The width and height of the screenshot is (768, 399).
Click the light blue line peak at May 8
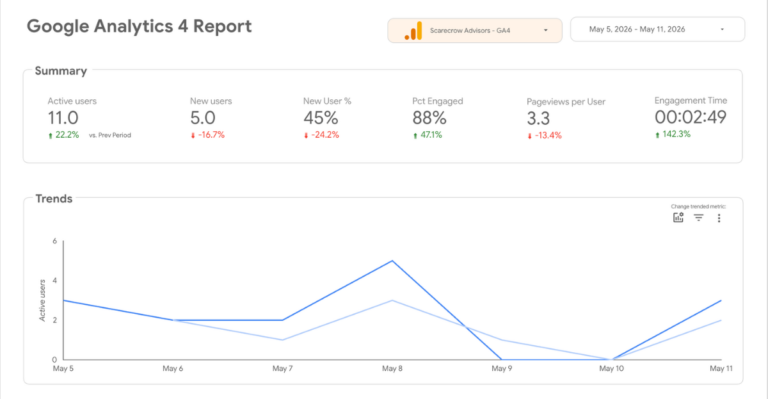[392, 301]
